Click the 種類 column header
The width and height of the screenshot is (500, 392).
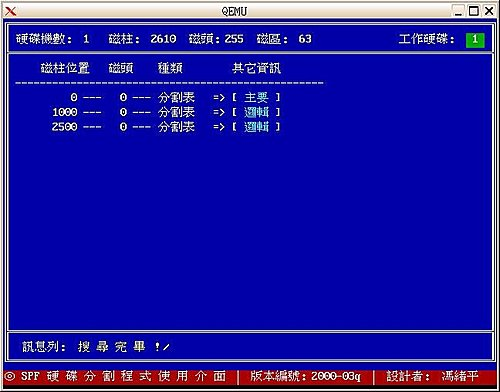click(x=170, y=68)
